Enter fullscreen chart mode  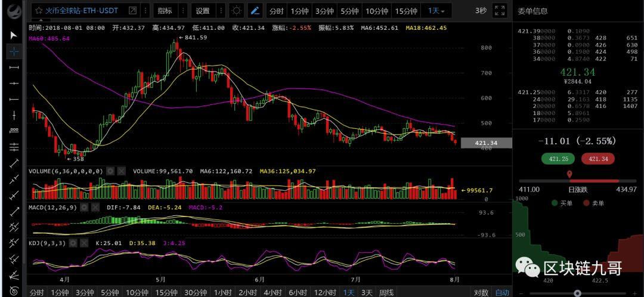[500, 11]
